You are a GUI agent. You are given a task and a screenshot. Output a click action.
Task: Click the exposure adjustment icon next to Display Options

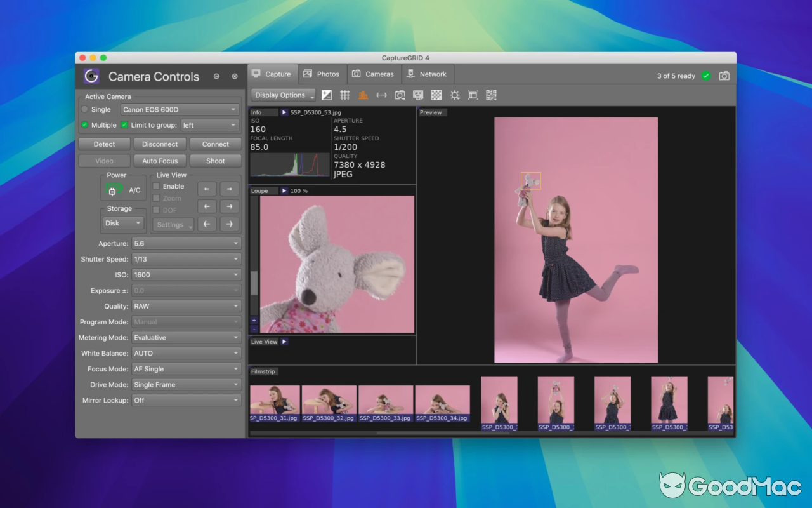click(x=326, y=95)
